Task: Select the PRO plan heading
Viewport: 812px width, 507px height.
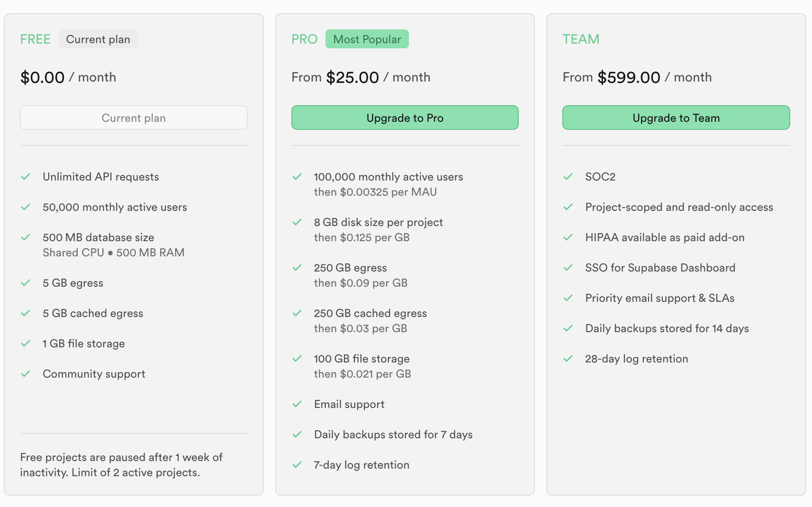Action: click(x=304, y=39)
